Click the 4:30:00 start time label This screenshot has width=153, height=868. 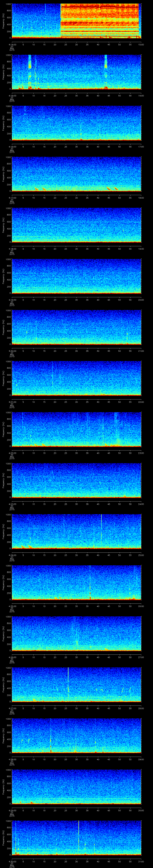12,861
